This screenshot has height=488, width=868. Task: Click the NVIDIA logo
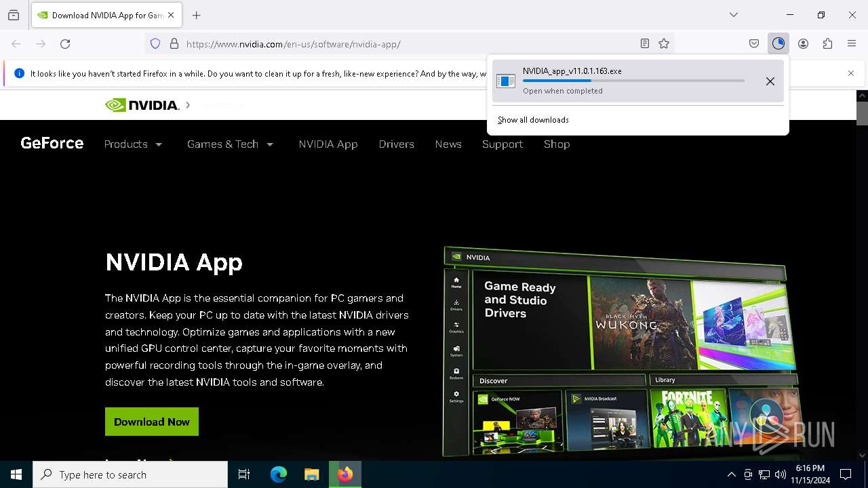click(142, 105)
